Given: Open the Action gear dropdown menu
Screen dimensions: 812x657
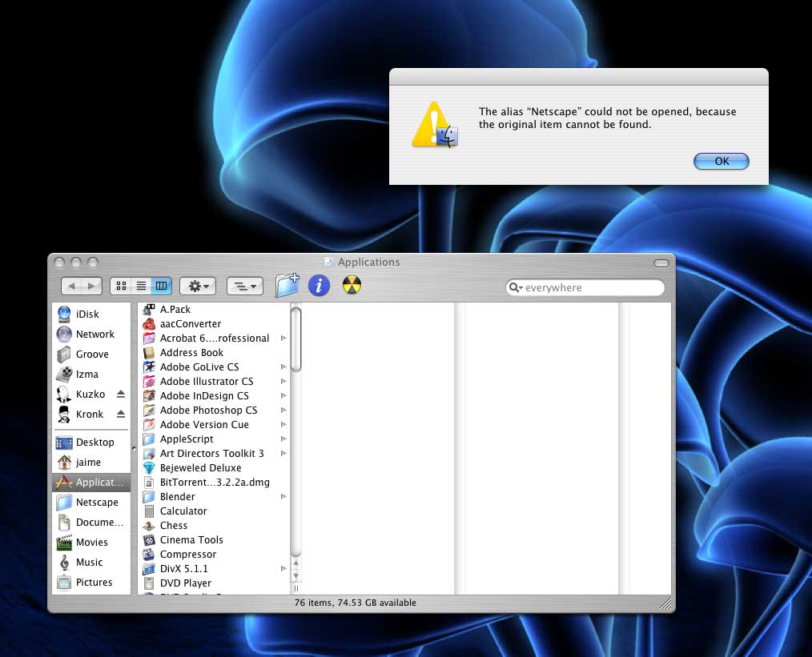Looking at the screenshot, I should tap(198, 286).
